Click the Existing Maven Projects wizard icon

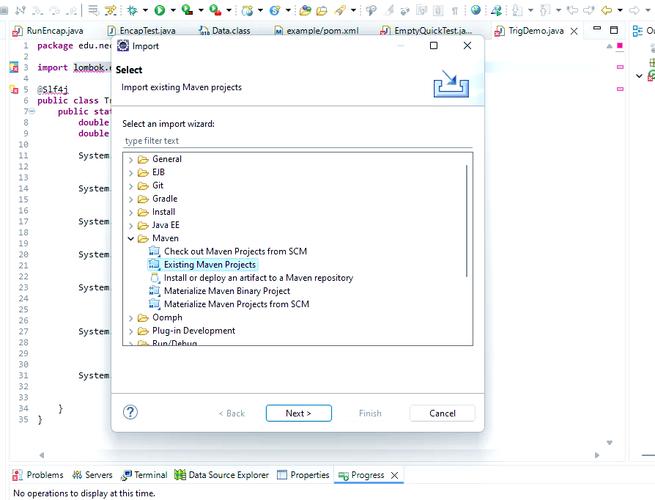(154, 265)
